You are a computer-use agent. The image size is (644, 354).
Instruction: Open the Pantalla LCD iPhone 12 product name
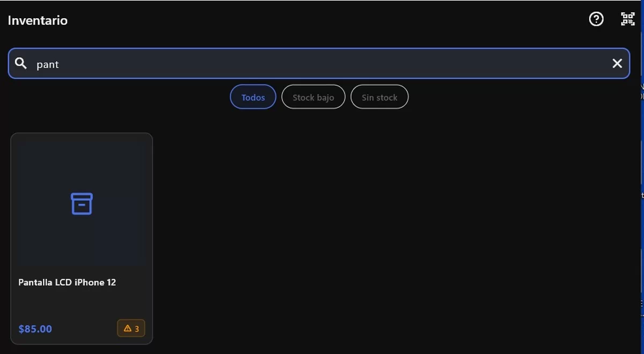(x=67, y=282)
